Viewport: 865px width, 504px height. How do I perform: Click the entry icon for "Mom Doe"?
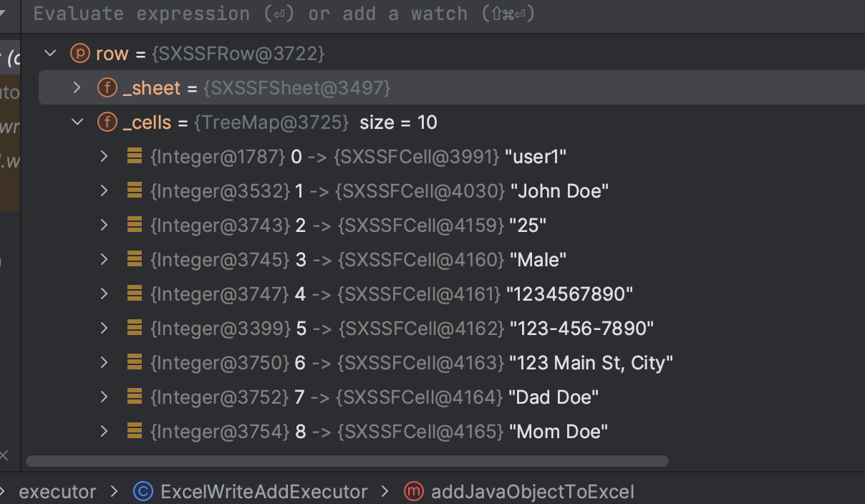134,431
